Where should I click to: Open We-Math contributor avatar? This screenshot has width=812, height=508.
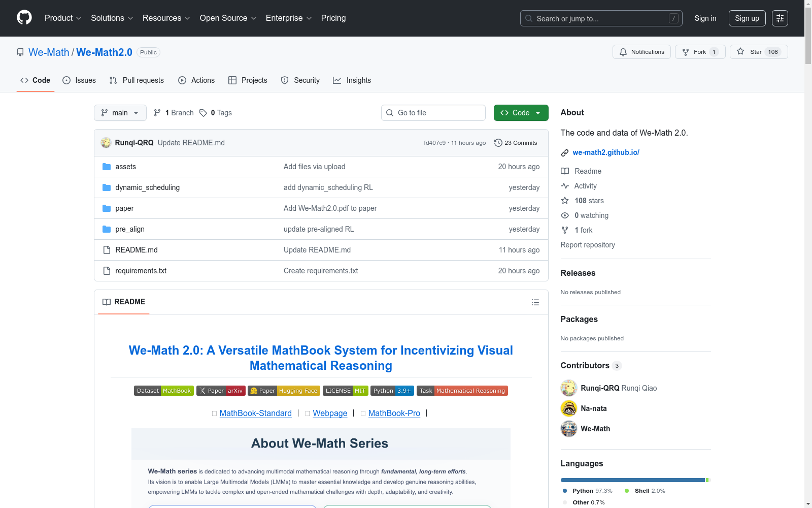tap(569, 429)
